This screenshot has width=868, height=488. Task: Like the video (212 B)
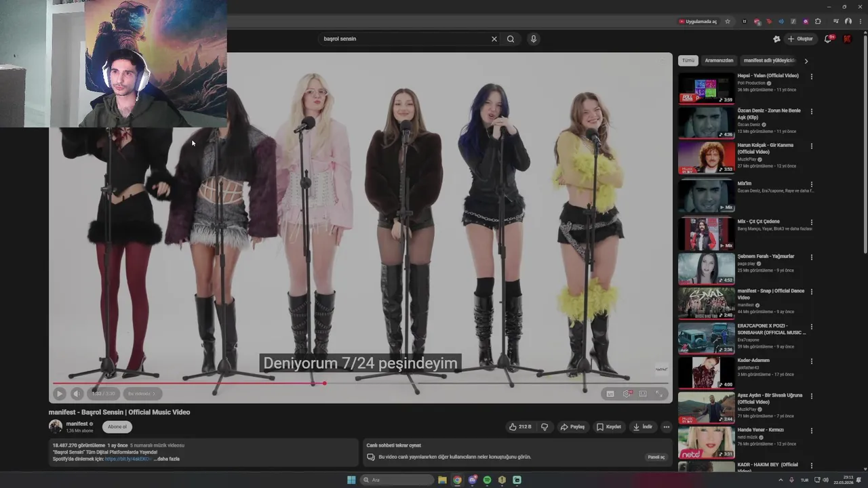(x=520, y=427)
